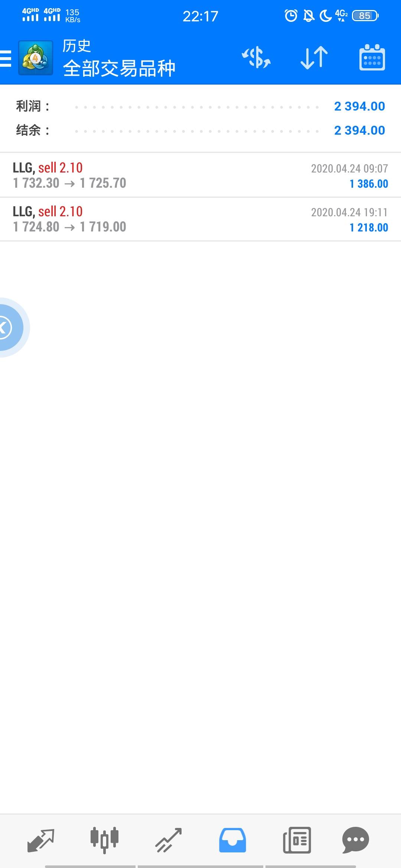Screen dimensions: 401x868
Task: Expand the floating side panel arrow
Action: click(7, 328)
